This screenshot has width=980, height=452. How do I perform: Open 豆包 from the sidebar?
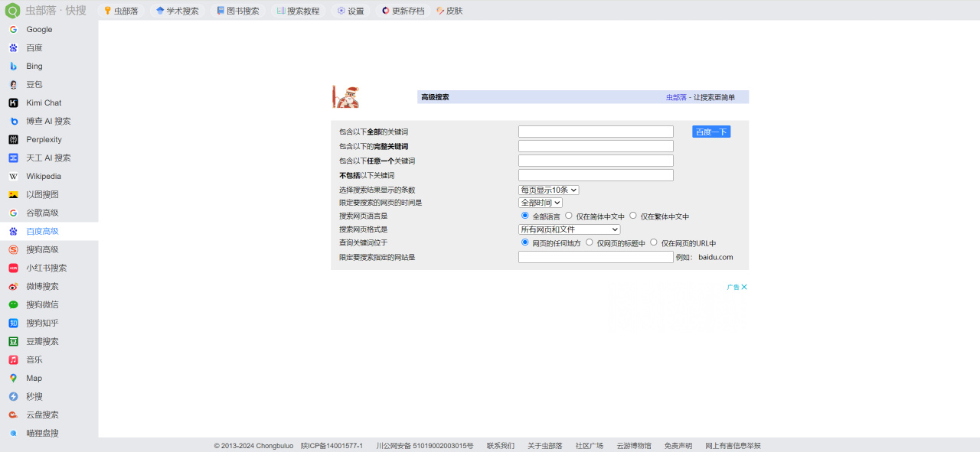coord(49,84)
